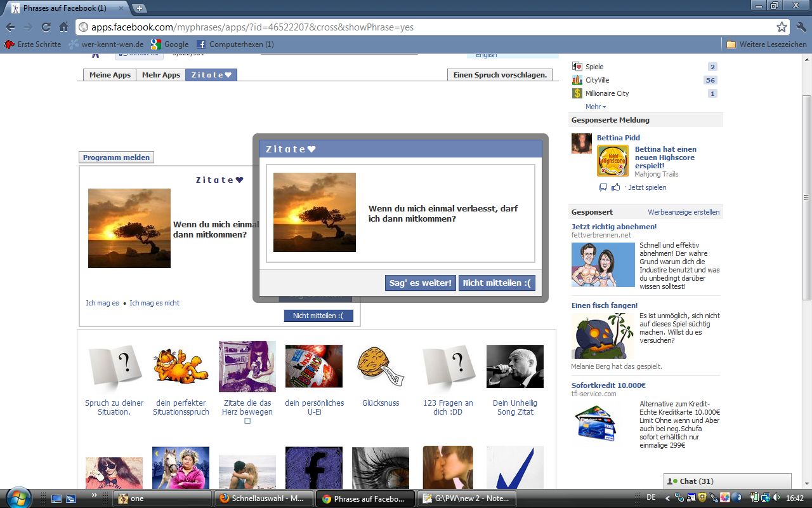This screenshot has height=508, width=812.
Task: Expand the Weitere Lesezeichen bookmarks folder
Action: 766,44
